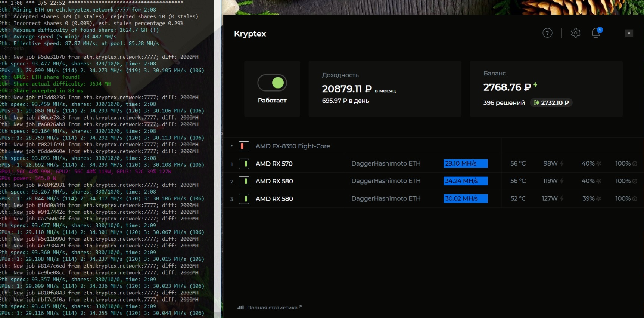The image size is (644, 318).
Task: Click the 52 °C temperature reading
Action: (518, 198)
